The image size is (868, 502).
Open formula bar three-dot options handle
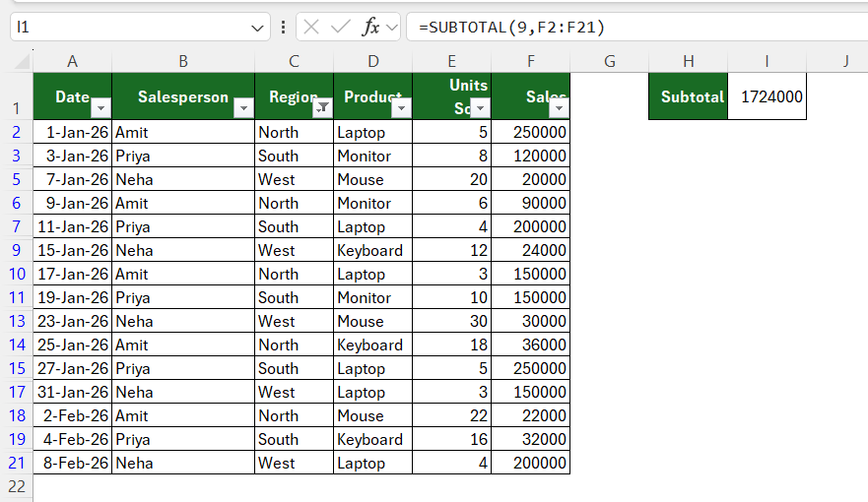pos(284,27)
